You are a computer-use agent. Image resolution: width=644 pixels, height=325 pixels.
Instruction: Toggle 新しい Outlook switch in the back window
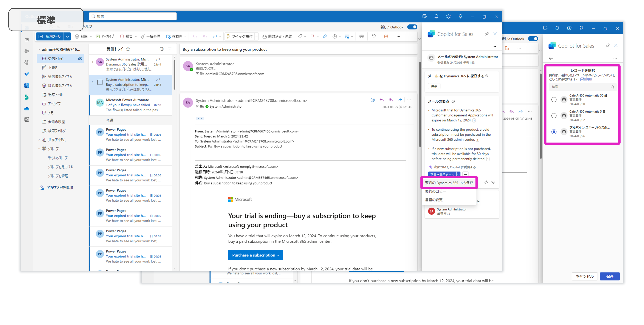point(533,39)
